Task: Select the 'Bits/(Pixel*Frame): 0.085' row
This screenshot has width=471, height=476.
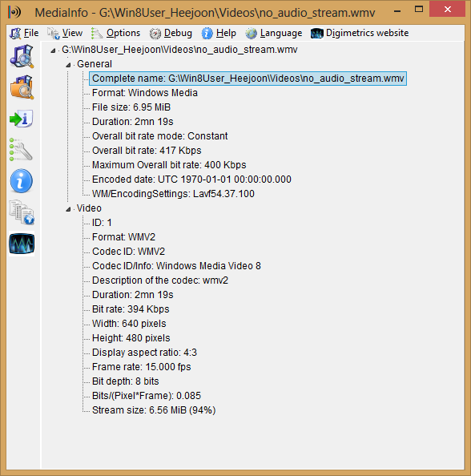Action: click(147, 396)
